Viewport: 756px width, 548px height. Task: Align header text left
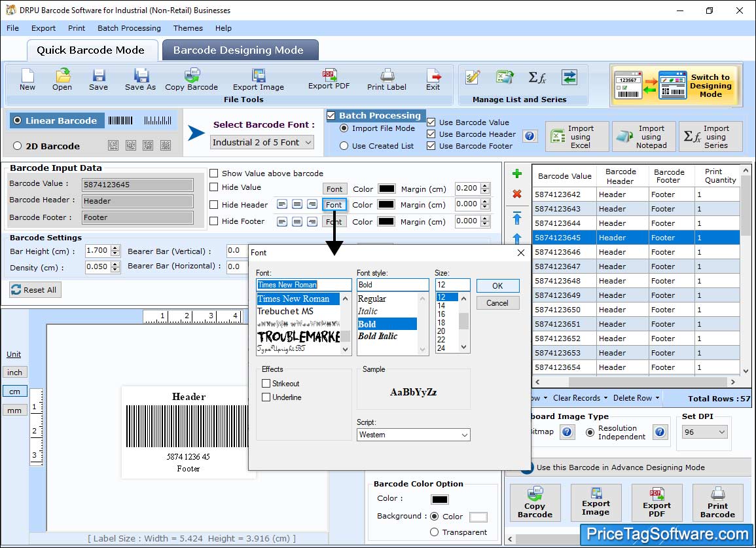click(x=282, y=204)
